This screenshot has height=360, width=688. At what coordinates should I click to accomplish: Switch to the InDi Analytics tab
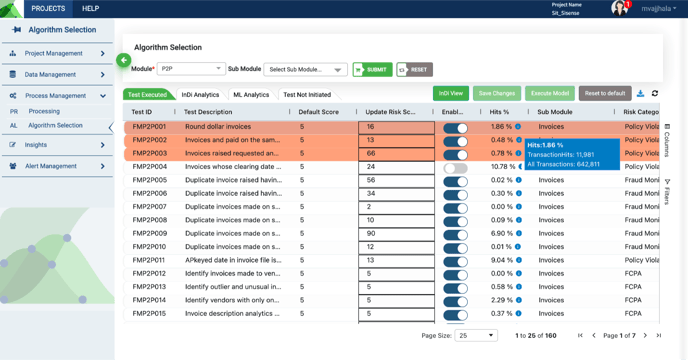click(x=200, y=94)
